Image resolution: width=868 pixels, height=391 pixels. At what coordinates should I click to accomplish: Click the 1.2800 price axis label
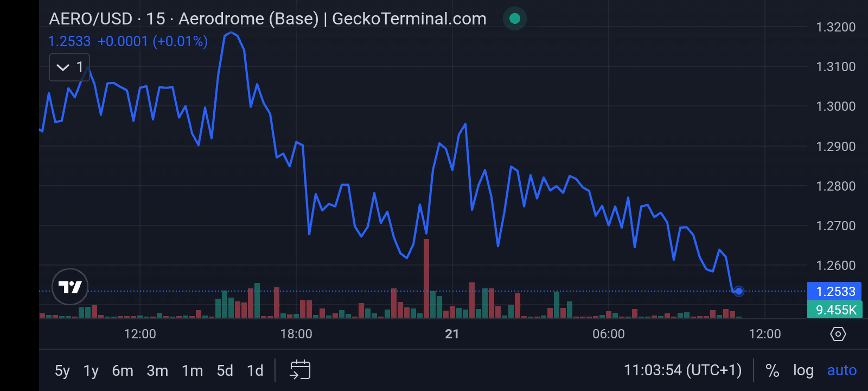pyautogui.click(x=836, y=186)
